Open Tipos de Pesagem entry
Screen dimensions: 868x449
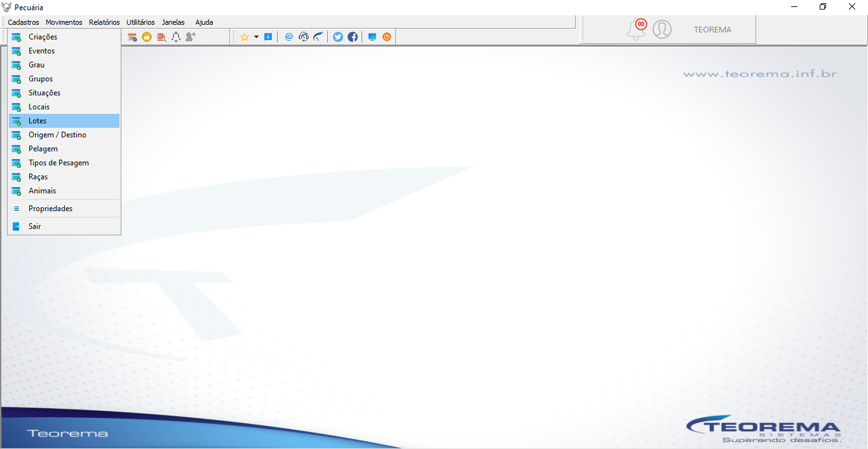(x=64, y=163)
